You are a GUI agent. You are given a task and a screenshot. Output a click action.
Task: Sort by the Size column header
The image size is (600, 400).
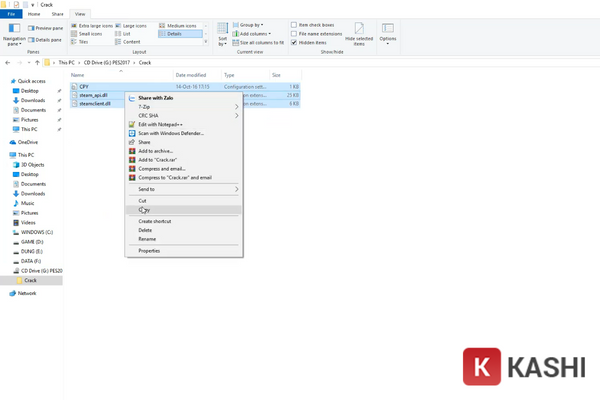(x=285, y=75)
